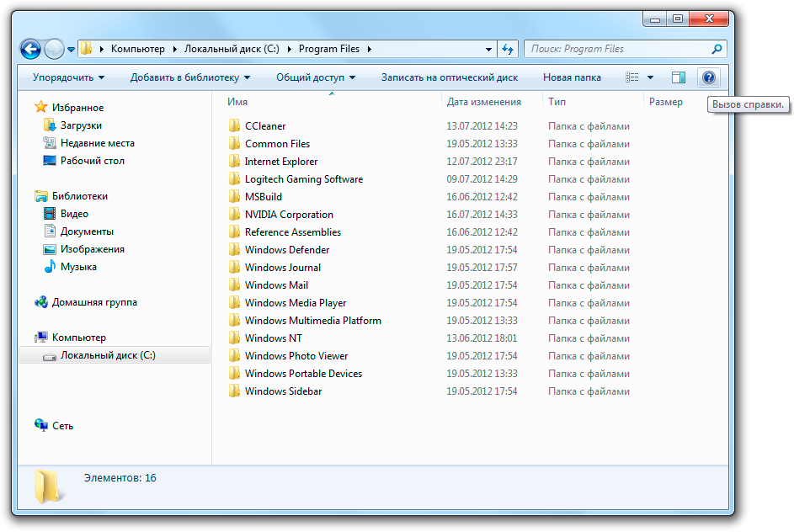This screenshot has width=794, height=532.
Task: Sort by the Дата изменения column header
Action: (483, 102)
